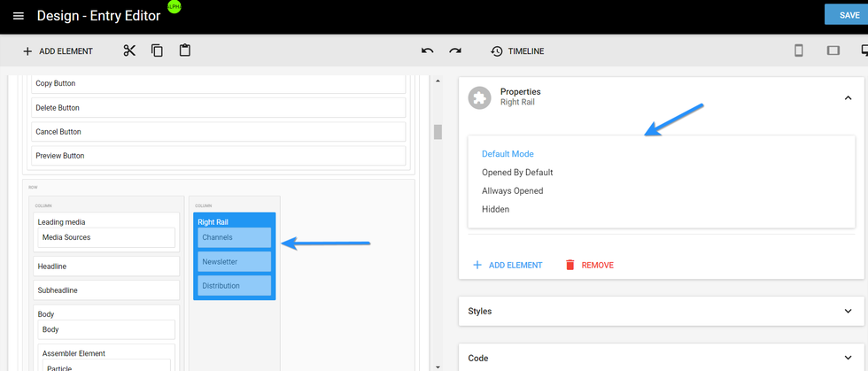The height and width of the screenshot is (371, 868).
Task: Open the hamburger navigation menu
Action: tap(19, 16)
